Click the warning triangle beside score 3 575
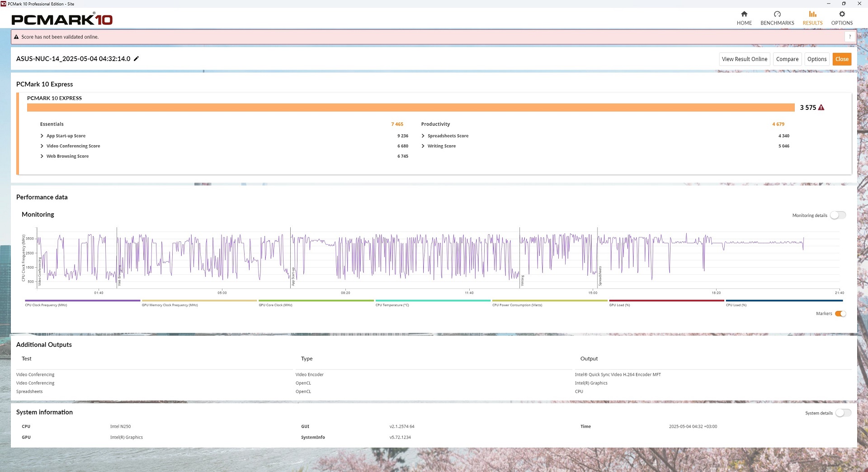868x472 pixels. point(821,108)
